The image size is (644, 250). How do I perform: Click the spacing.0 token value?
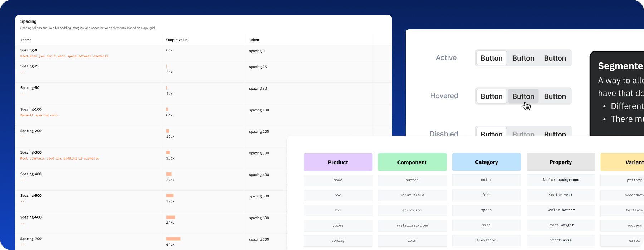click(257, 51)
